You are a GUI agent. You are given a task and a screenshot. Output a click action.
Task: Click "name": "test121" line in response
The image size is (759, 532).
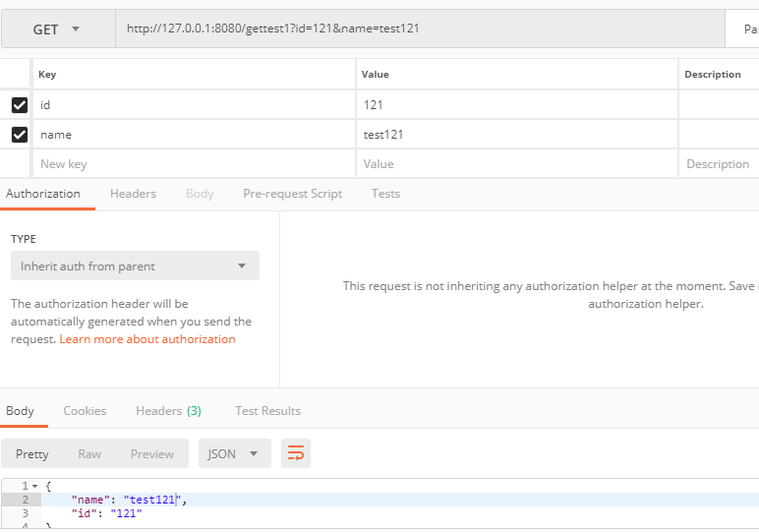click(129, 500)
